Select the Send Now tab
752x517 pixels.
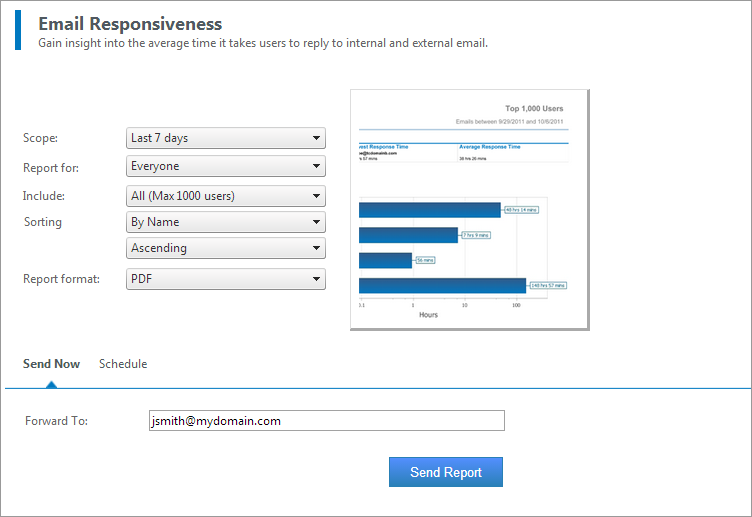click(x=51, y=364)
